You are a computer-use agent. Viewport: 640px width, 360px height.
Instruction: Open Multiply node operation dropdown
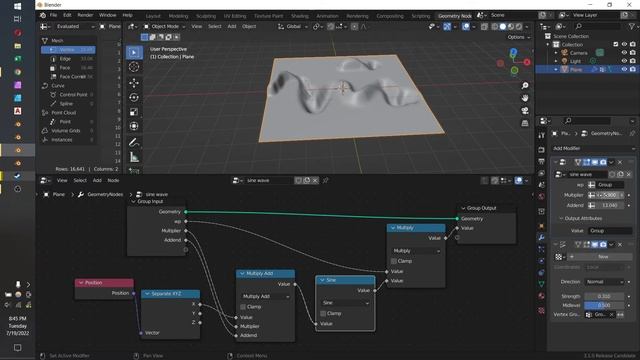pyautogui.click(x=416, y=251)
